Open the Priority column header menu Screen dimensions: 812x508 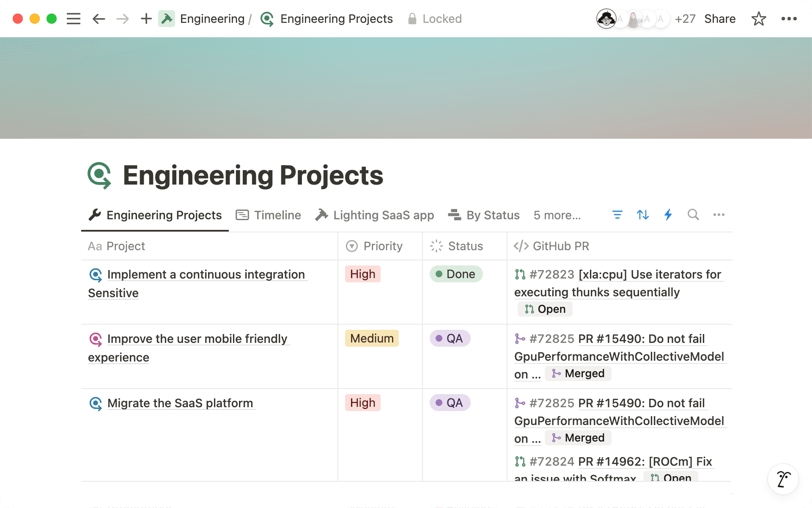382,246
